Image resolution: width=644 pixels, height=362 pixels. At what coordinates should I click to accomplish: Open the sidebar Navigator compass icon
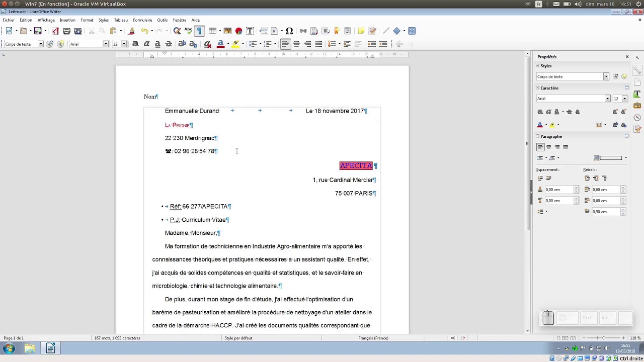[x=637, y=118]
